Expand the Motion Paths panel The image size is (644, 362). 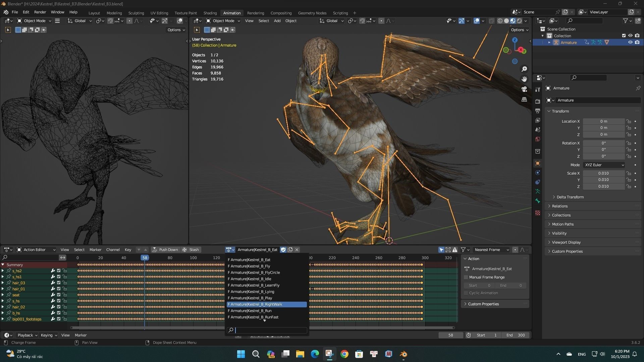[562, 224]
